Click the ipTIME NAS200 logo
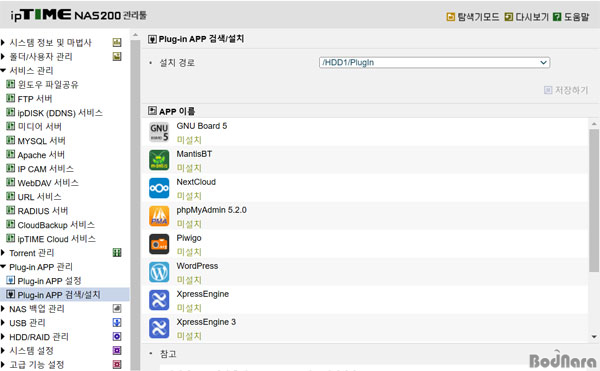Viewport: 600px width, 371px height. (78, 15)
